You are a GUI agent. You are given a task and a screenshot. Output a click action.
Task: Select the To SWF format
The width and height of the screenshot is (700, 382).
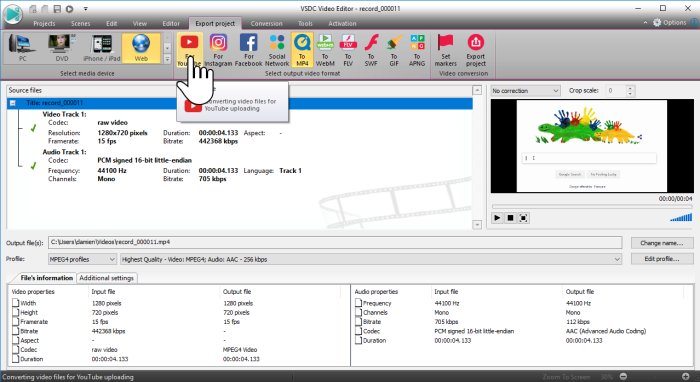click(x=371, y=50)
